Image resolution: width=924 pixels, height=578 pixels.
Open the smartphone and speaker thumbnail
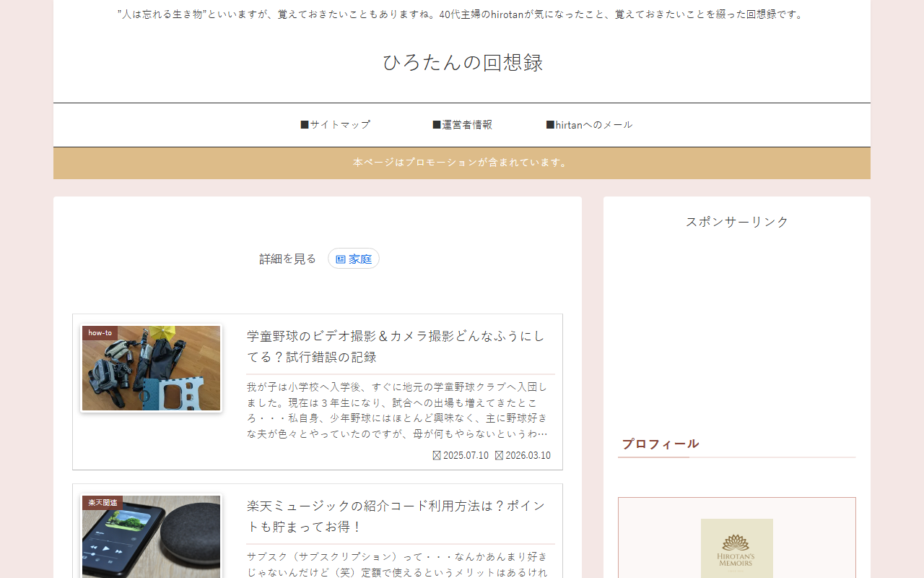point(151,537)
